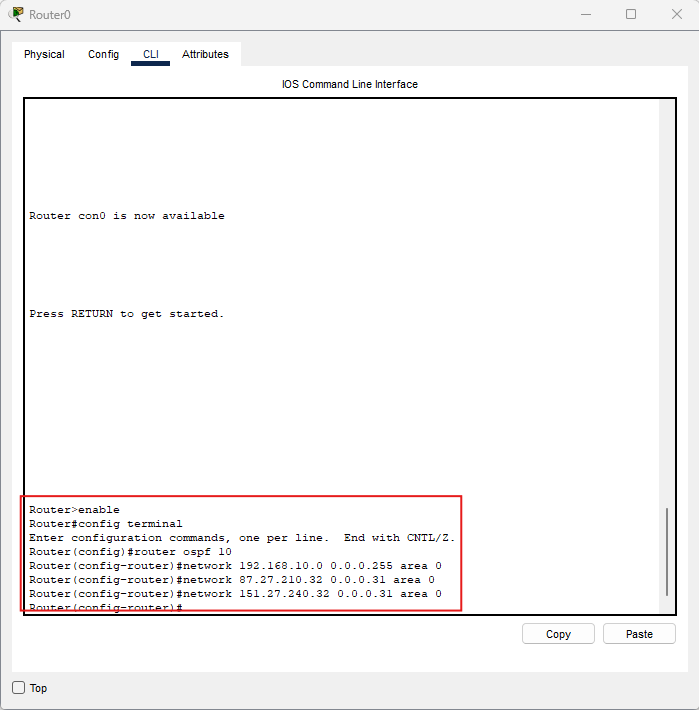This screenshot has width=699, height=710.
Task: Click the Paste button
Action: point(639,633)
